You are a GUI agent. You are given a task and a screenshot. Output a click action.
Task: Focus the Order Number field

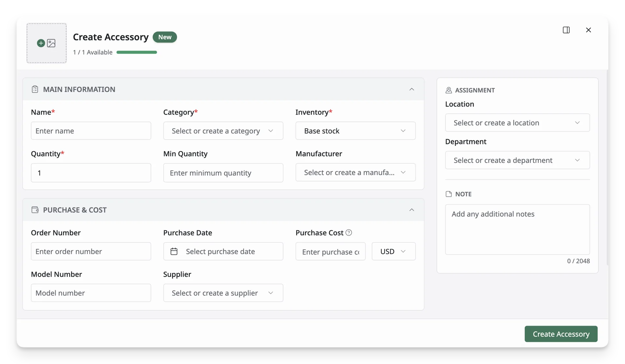(x=91, y=251)
